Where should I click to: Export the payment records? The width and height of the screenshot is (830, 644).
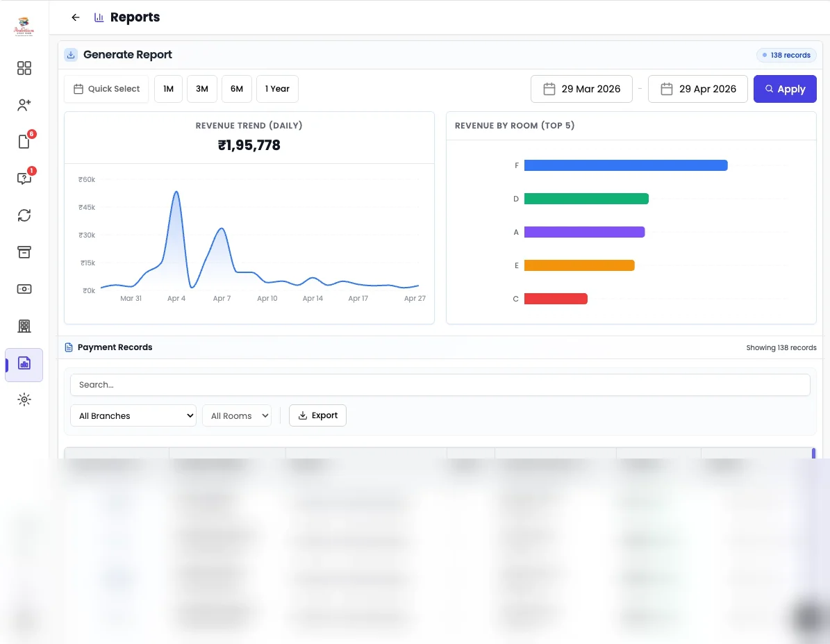click(317, 415)
